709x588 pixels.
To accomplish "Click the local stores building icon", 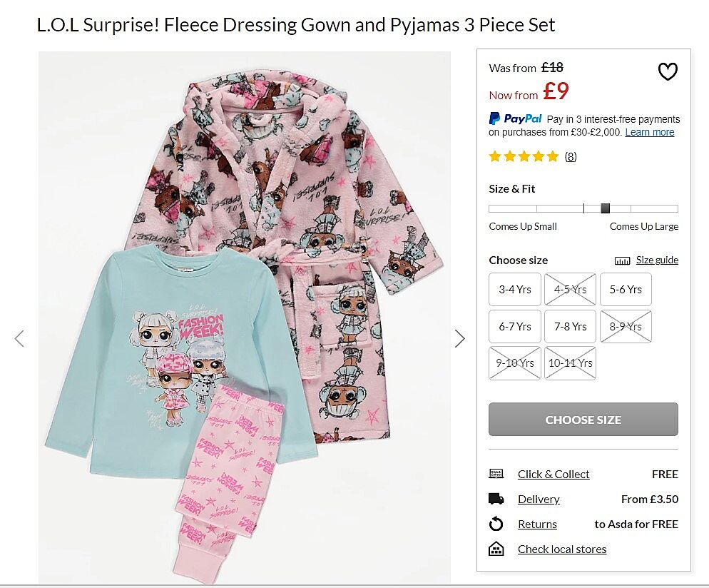I will coord(496,549).
